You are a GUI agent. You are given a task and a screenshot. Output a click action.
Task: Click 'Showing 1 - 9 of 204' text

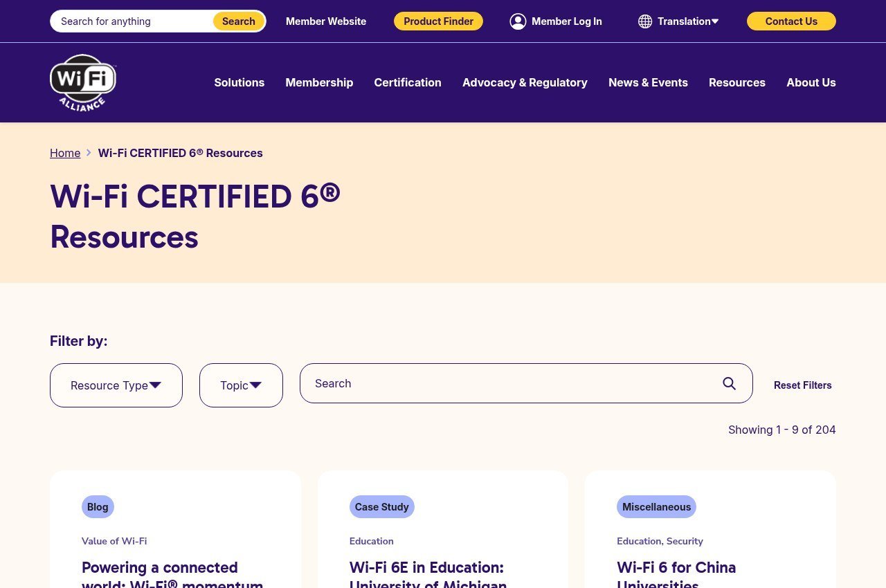click(782, 430)
